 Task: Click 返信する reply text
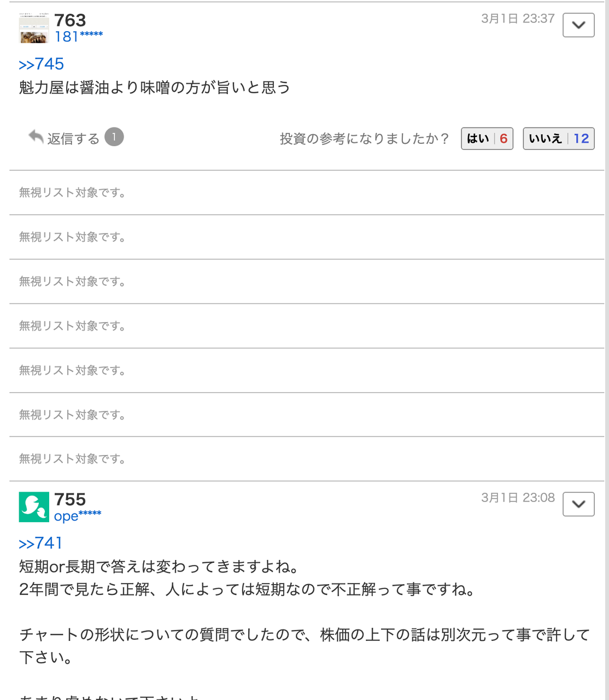click(73, 139)
